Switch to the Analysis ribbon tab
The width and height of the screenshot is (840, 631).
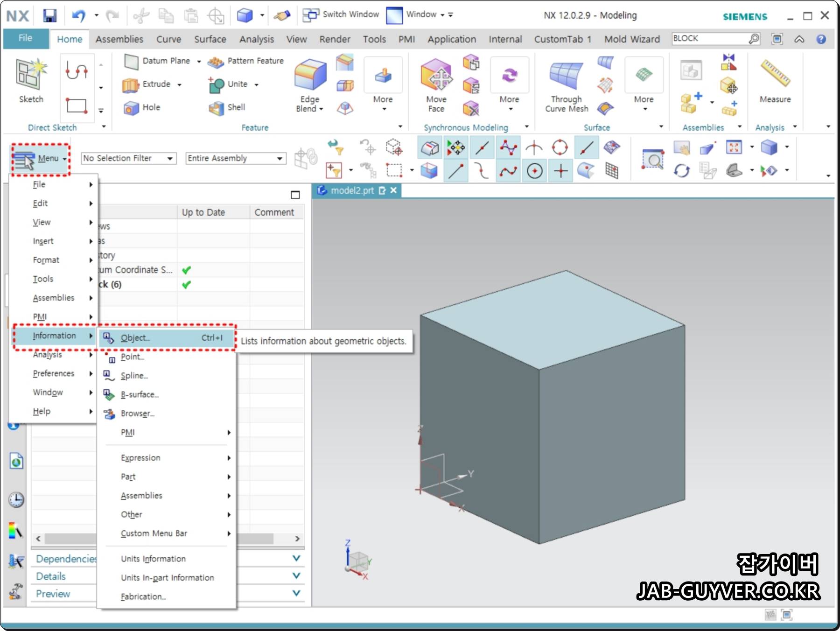click(x=257, y=39)
